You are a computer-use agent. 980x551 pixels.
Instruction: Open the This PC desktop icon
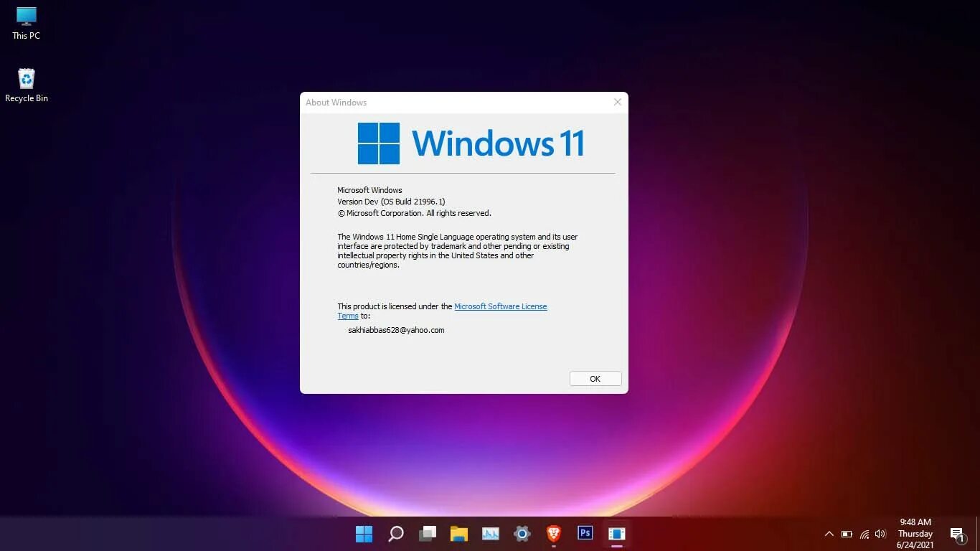(27, 23)
